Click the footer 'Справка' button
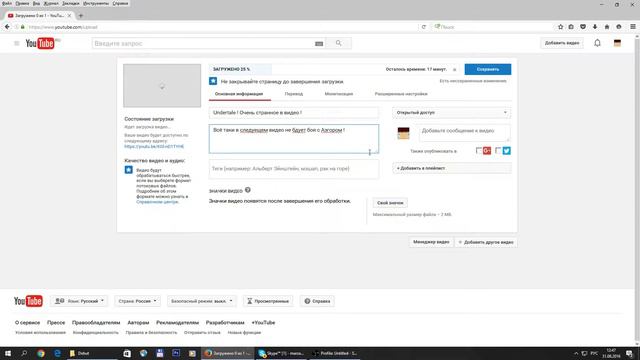This screenshot has width=640, height=360. pos(317,301)
